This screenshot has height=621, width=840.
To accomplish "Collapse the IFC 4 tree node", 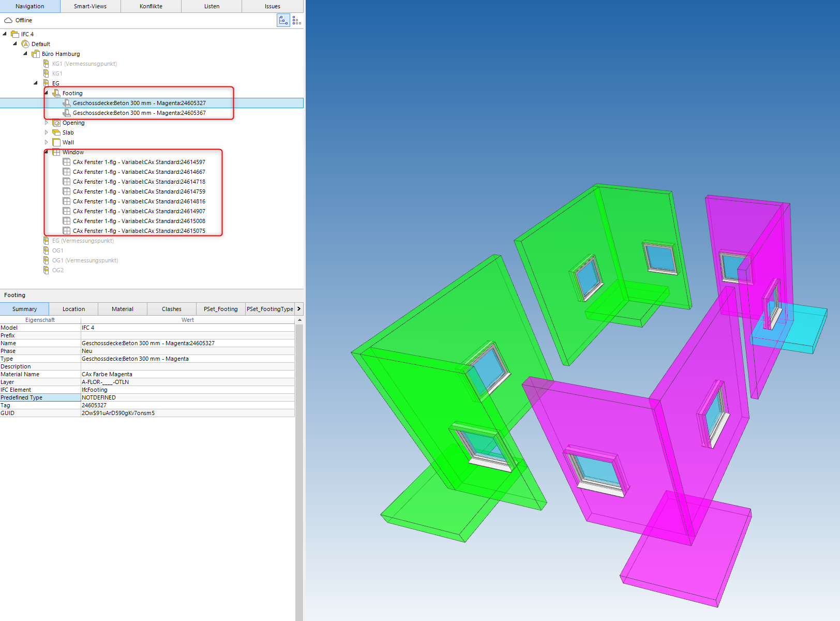I will 5,34.
